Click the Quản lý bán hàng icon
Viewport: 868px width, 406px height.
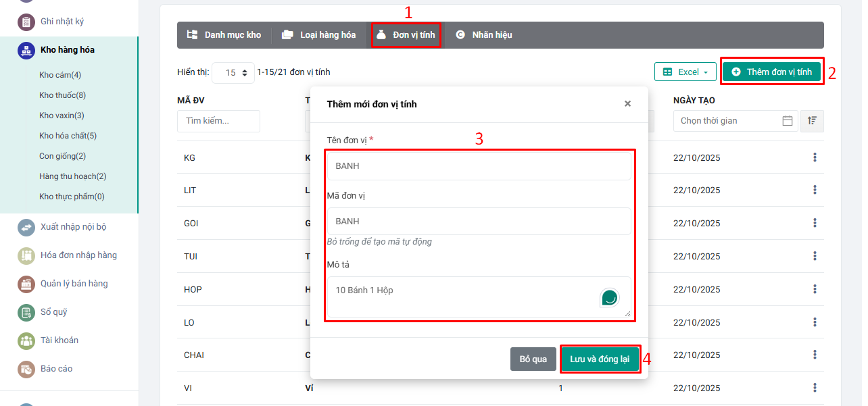pos(26,284)
